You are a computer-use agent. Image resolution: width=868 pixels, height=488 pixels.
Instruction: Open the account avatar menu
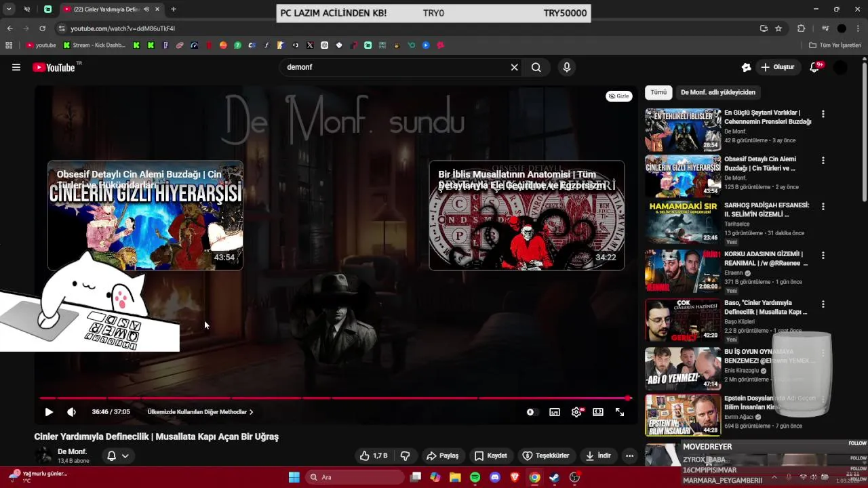pos(840,67)
